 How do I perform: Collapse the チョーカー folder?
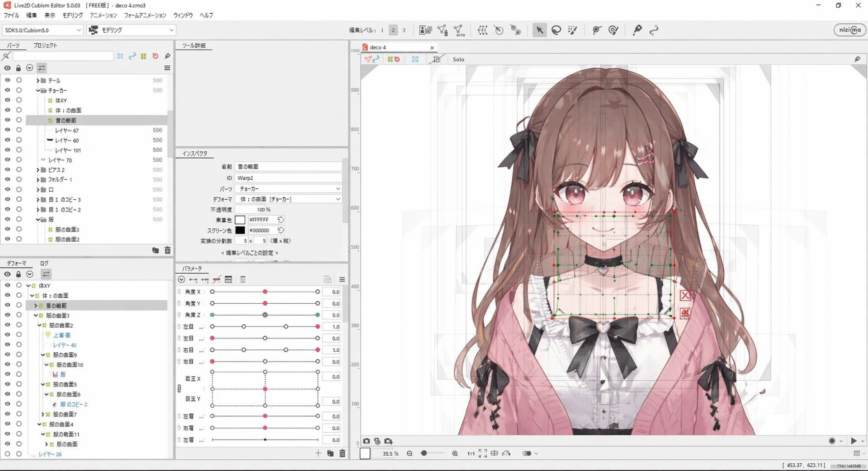[38, 90]
